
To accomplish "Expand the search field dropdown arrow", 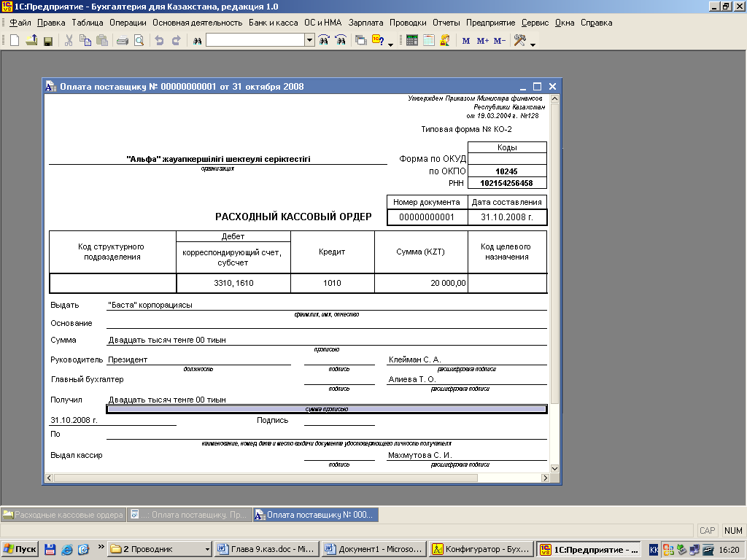I will click(x=309, y=40).
